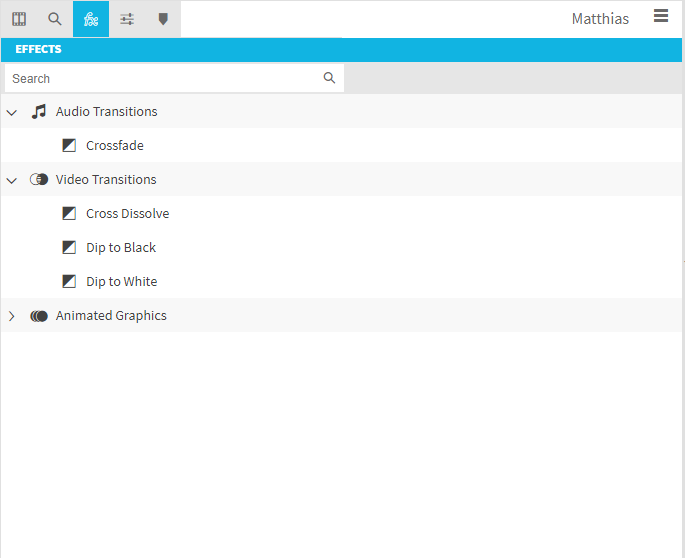Choose the Dip to Black transition

(x=121, y=248)
